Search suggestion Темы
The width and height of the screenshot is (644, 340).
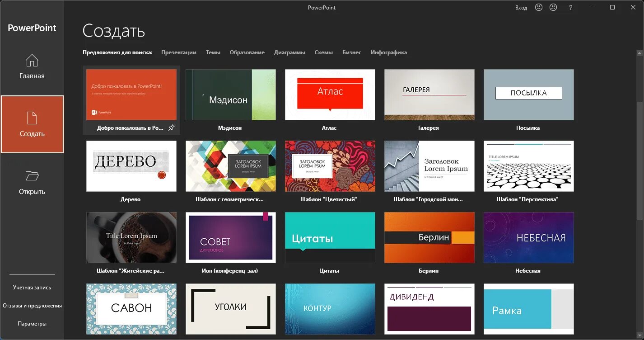[x=213, y=52]
